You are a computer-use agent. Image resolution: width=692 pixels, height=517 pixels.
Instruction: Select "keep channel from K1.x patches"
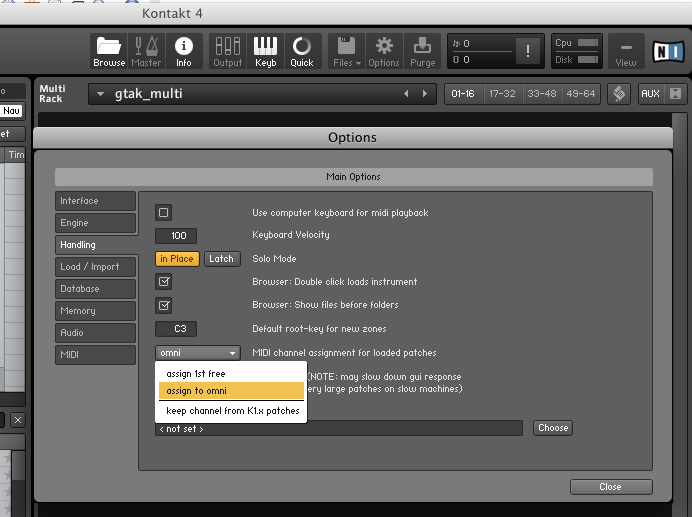(x=232, y=411)
